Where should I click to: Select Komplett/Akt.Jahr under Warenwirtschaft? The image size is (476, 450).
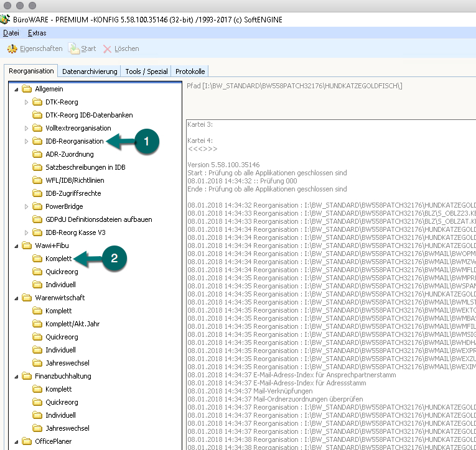pyautogui.click(x=72, y=324)
